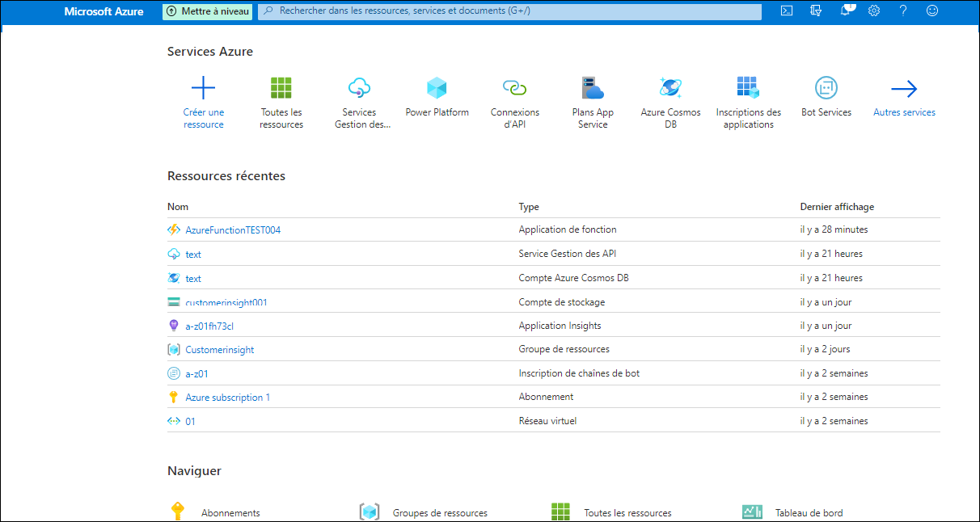The image size is (980, 522).
Task: Open Plans App Service
Action: point(593,87)
